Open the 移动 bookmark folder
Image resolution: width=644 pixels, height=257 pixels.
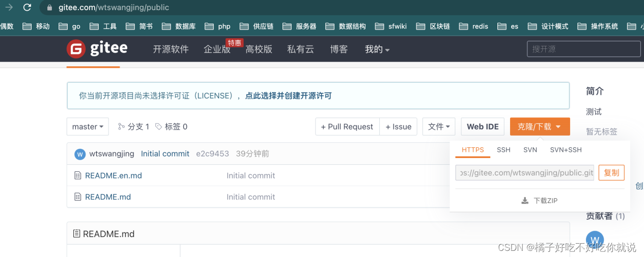(x=36, y=27)
